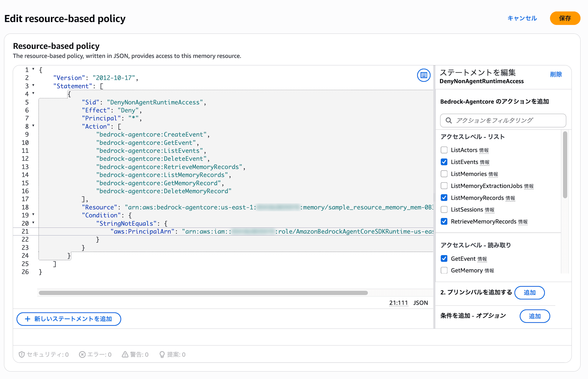Click the errors status icon
The image size is (588, 379).
coord(82,354)
